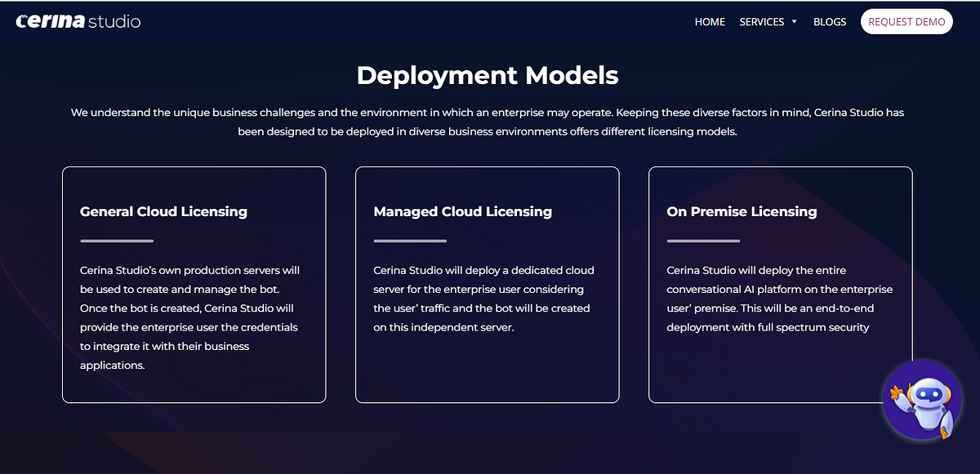The height and width of the screenshot is (474, 980).
Task: Open the BLOGS menu item
Action: (x=830, y=22)
